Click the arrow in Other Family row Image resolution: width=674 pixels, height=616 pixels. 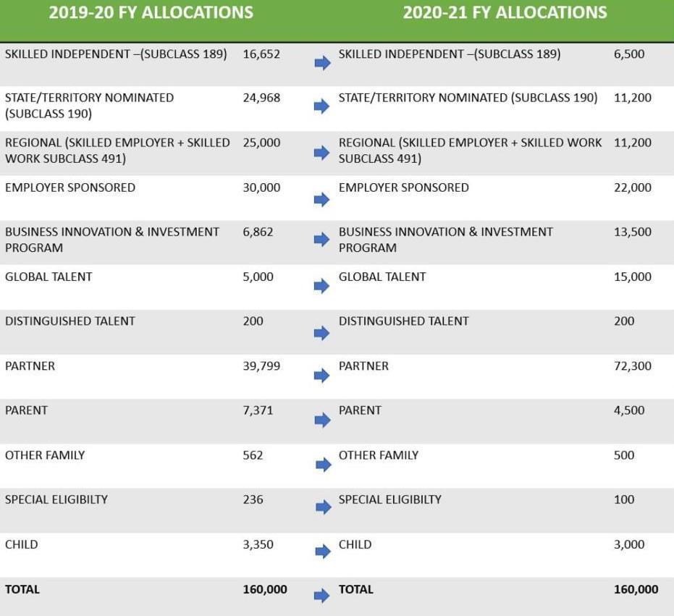[x=322, y=464]
